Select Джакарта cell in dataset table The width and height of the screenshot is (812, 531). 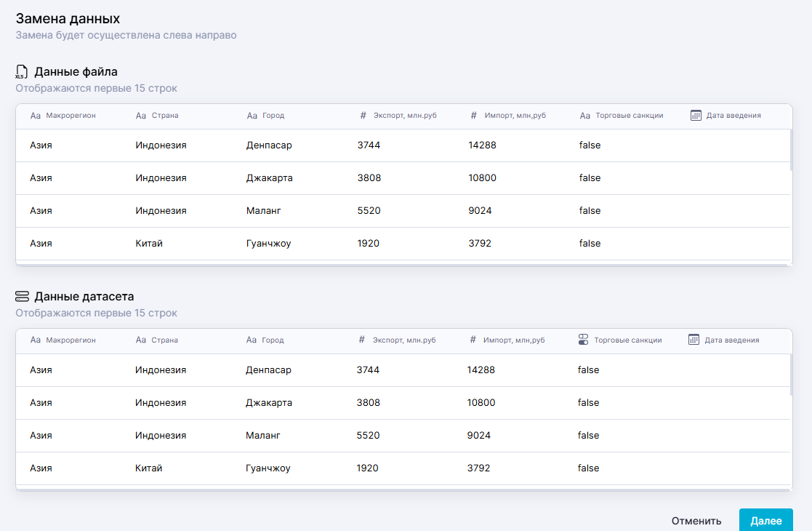269,403
